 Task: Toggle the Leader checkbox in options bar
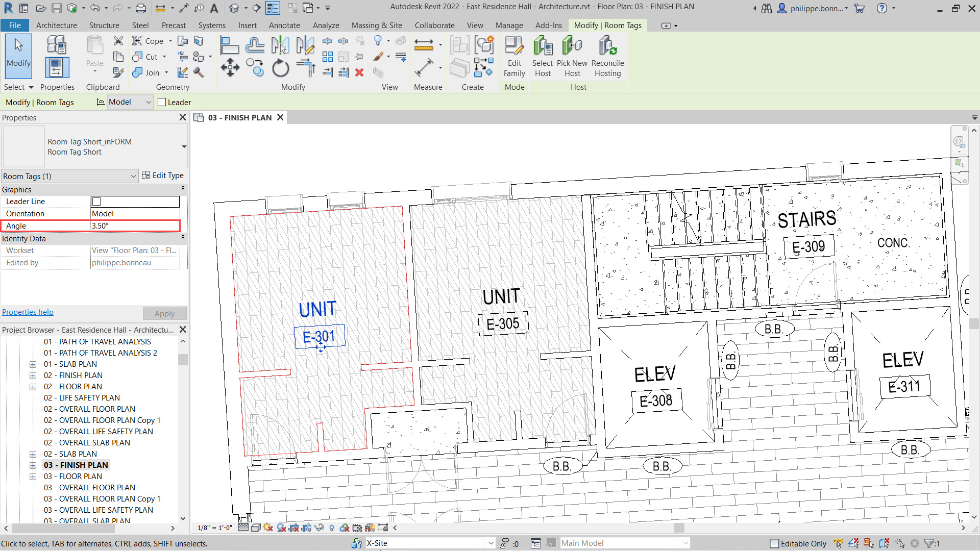[162, 102]
